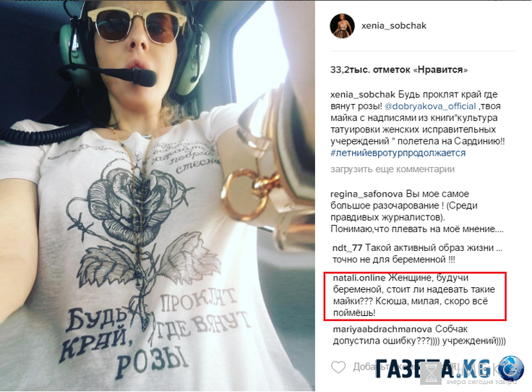This screenshot has width=532, height=392.
Task: Open mariyaabdrachmanova commenter profile
Action: [x=382, y=329]
